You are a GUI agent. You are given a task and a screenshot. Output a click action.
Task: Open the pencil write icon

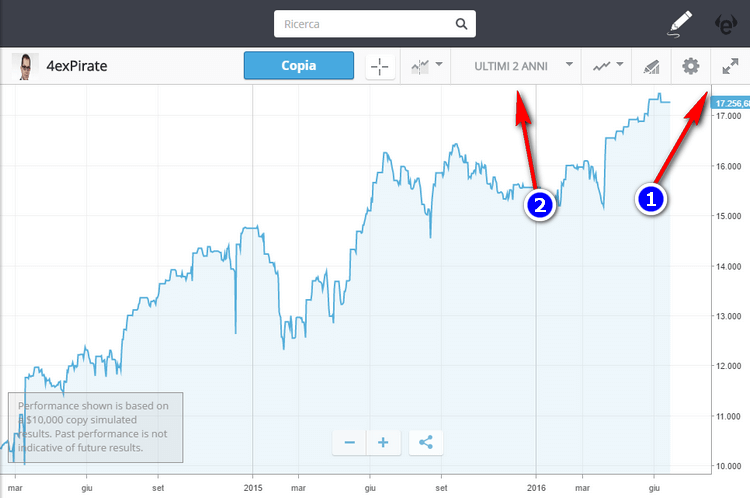coord(680,22)
